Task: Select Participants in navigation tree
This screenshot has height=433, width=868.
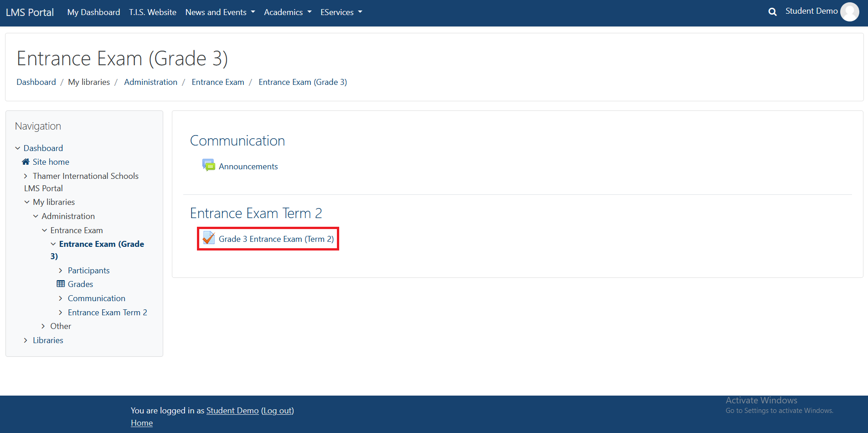Action: (89, 271)
